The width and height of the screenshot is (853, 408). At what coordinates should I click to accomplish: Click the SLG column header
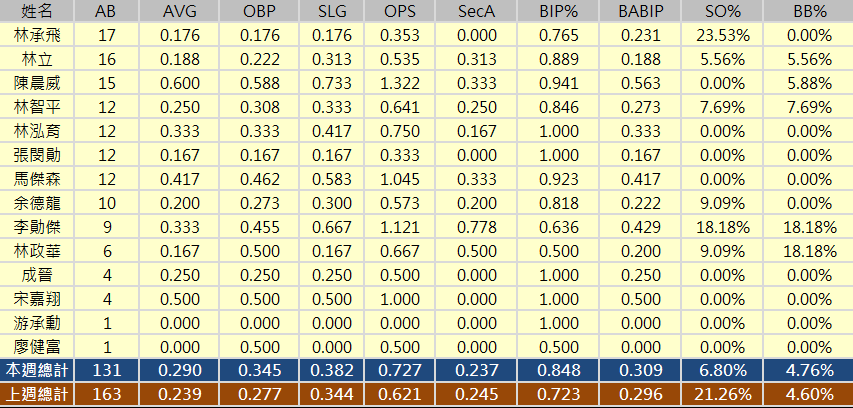pyautogui.click(x=331, y=11)
